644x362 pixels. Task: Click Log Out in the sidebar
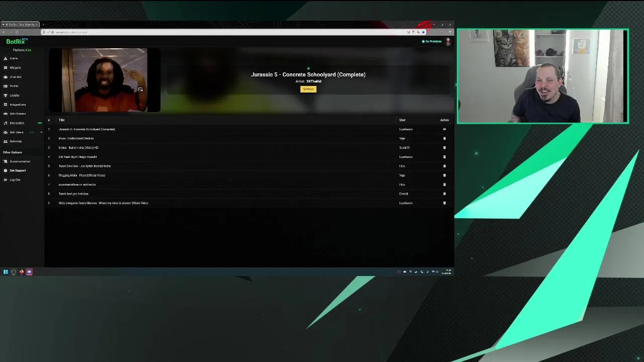(15, 179)
